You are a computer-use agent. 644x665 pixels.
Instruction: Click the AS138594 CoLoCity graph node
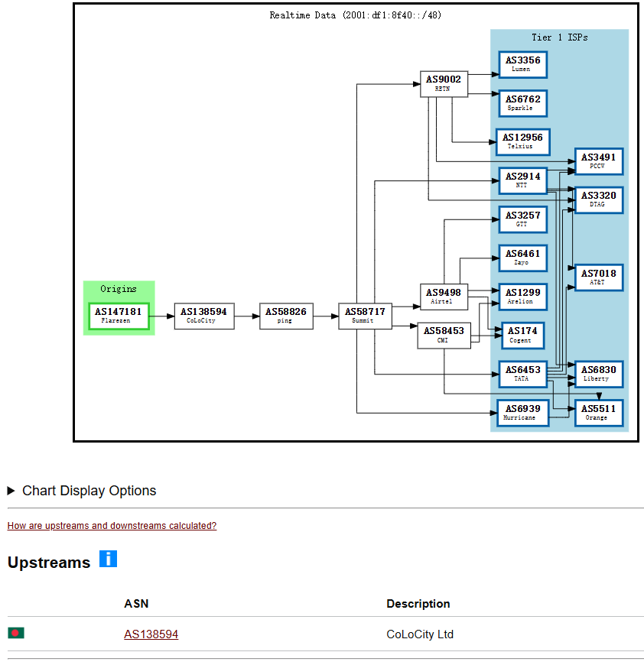pos(203,316)
